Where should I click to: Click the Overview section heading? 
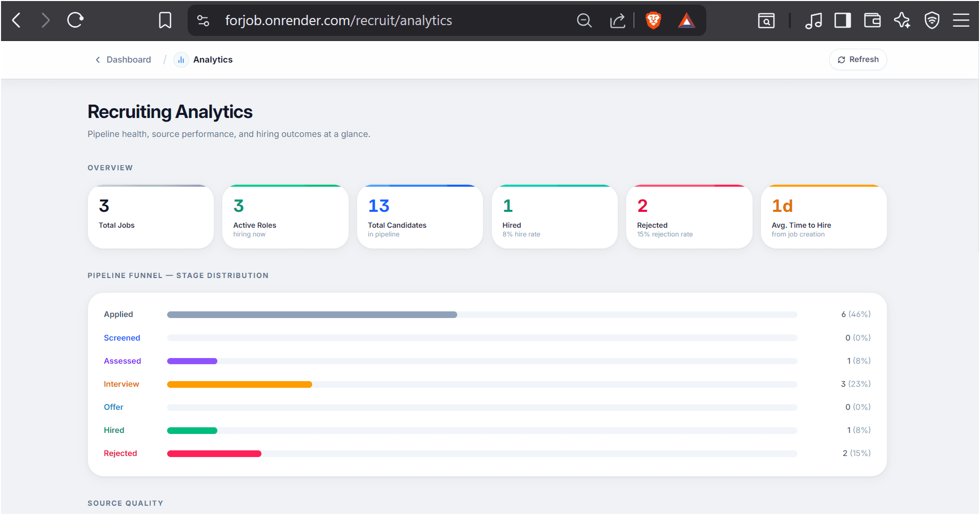[110, 168]
